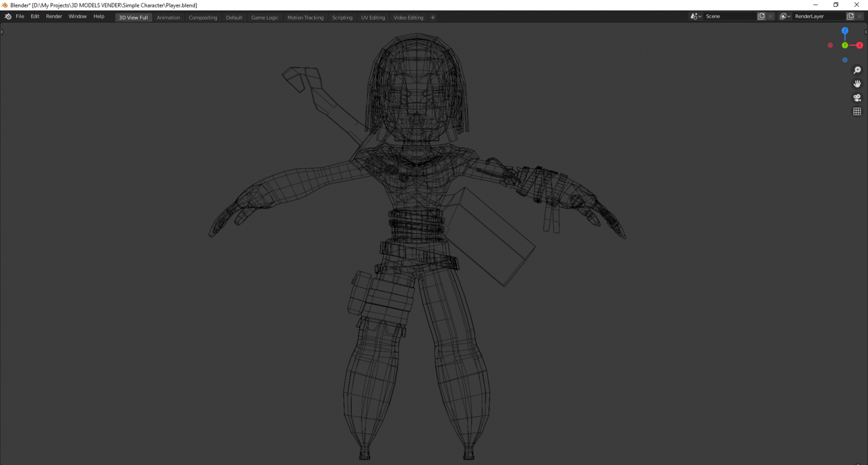Expand the left toolbar region arrow
This screenshot has height=465, width=868.
(2, 32)
